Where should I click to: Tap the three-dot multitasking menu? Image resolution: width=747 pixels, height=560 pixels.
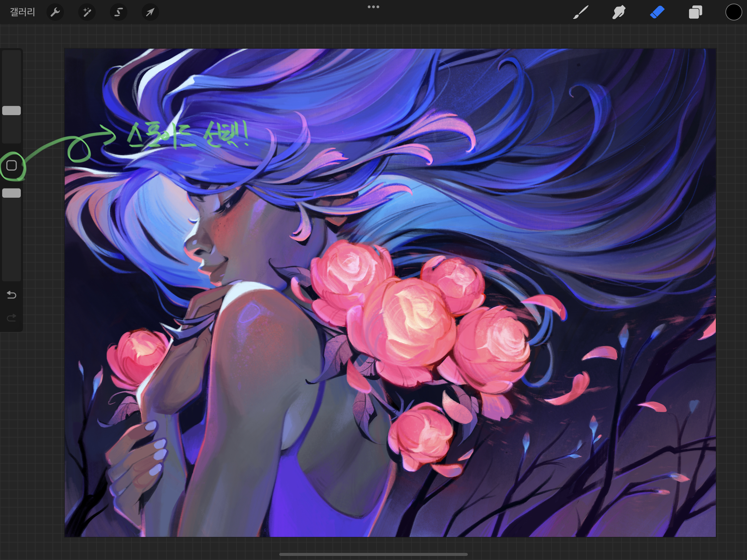coord(373,7)
